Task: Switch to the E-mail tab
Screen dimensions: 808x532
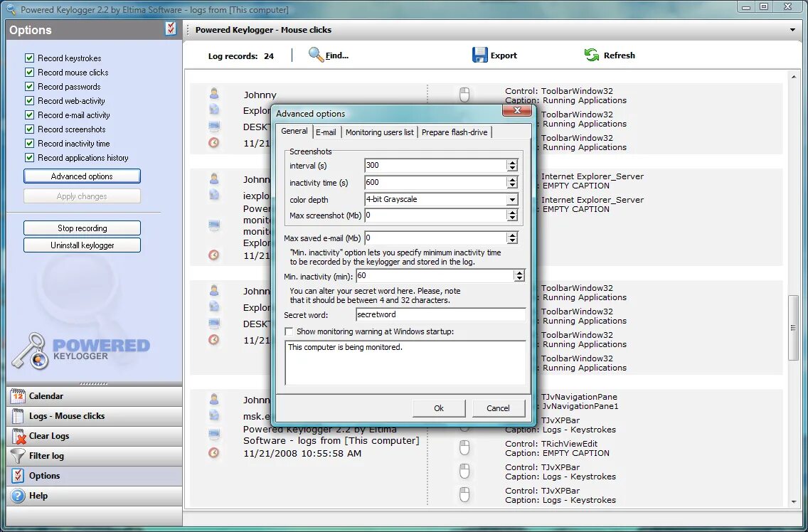Action: click(x=326, y=132)
